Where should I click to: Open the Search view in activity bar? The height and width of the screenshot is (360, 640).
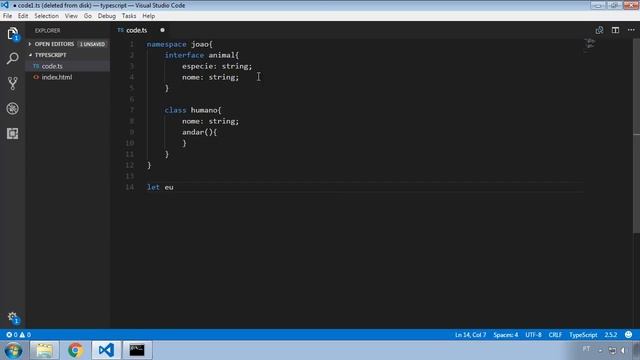point(13,58)
